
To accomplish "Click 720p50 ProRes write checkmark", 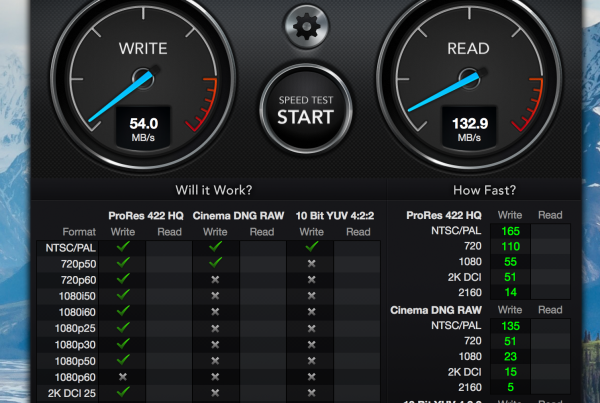I will [123, 263].
